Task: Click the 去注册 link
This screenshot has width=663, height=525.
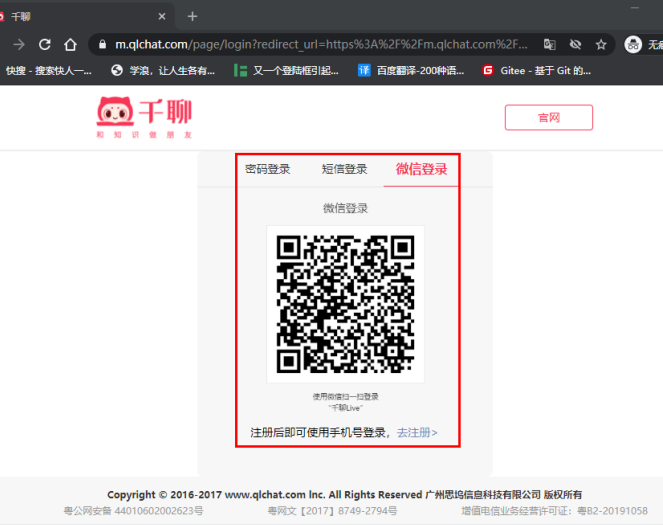Action: pyautogui.click(x=417, y=432)
